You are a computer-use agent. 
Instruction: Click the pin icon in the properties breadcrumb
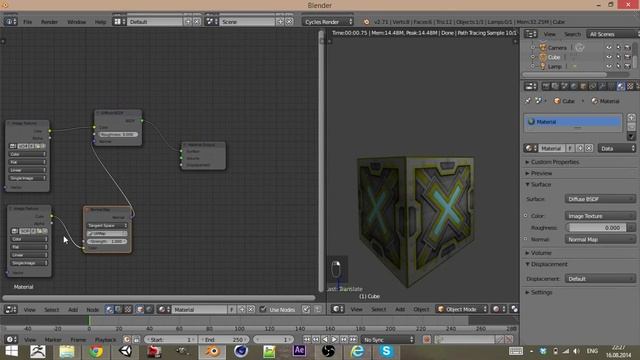528,101
